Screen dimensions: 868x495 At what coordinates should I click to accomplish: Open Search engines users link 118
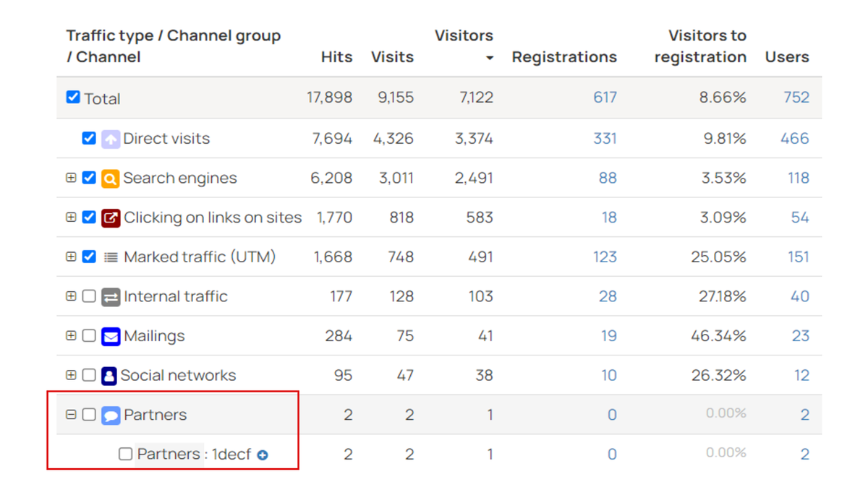click(799, 178)
